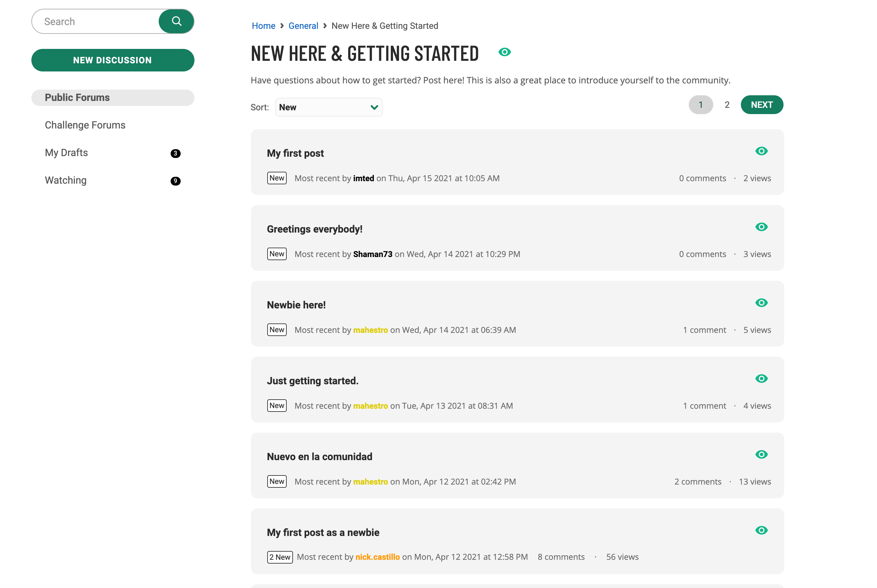This screenshot has width=877, height=588.
Task: Open 'My first post as a newbie' discussion
Action: point(323,533)
